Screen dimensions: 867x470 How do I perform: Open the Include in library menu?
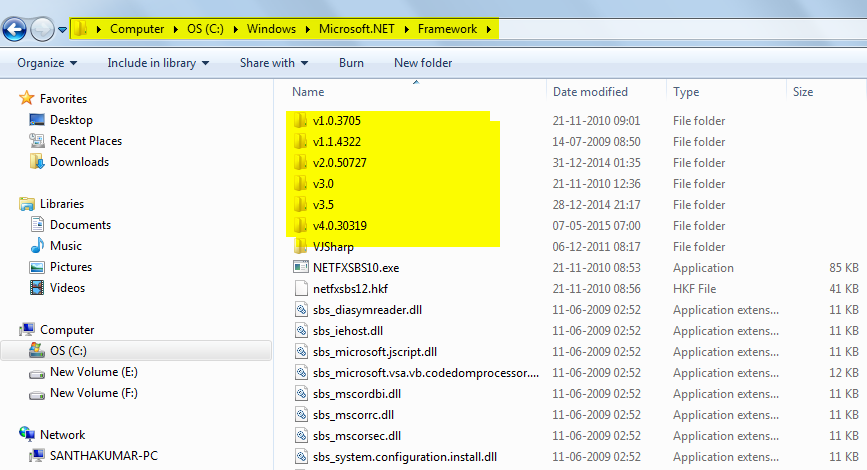(158, 63)
